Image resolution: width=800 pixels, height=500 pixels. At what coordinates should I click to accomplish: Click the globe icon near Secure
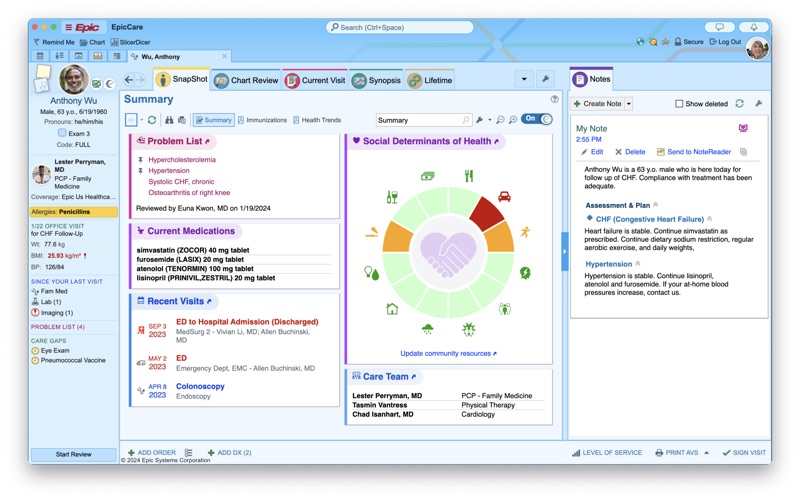click(640, 42)
